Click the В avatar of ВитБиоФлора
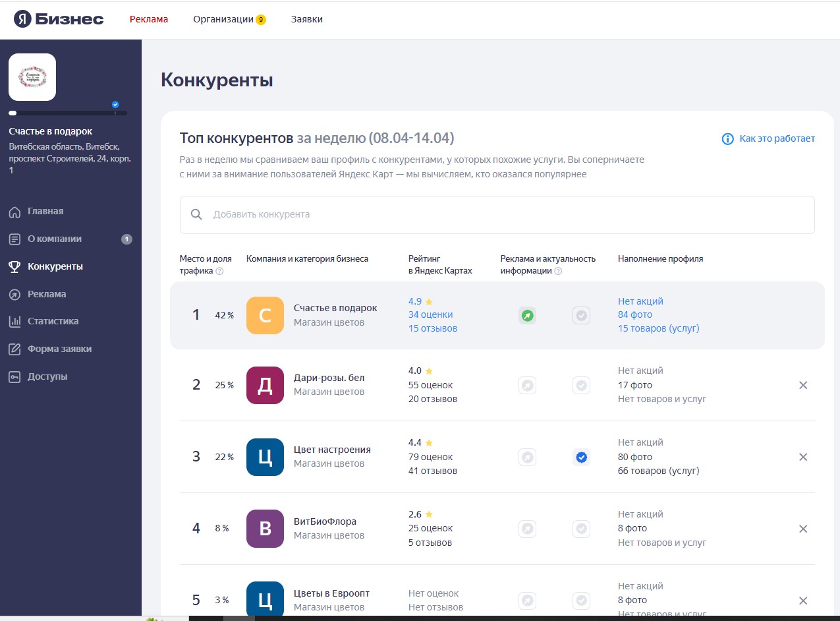Image resolution: width=840 pixels, height=621 pixels. tap(265, 529)
